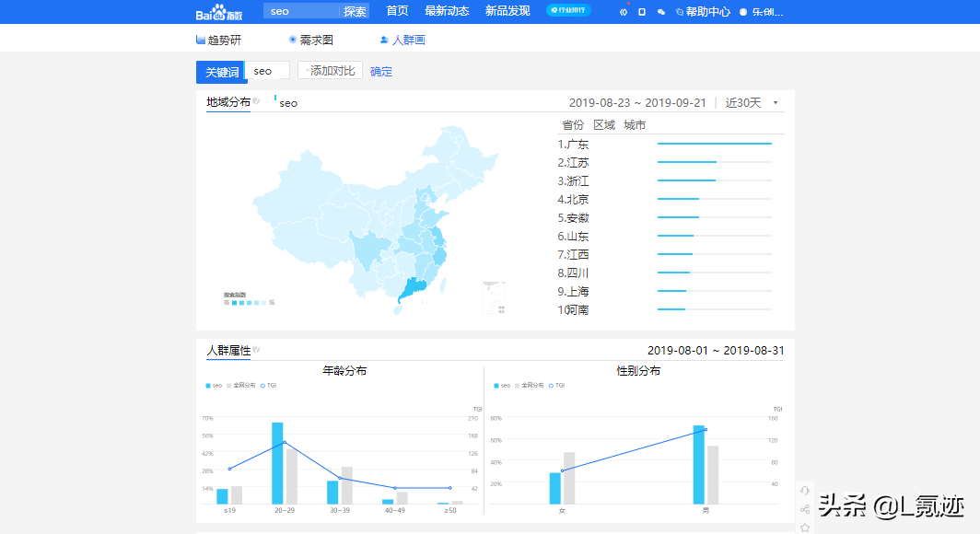Click the headset support icon at right edge

point(805,491)
